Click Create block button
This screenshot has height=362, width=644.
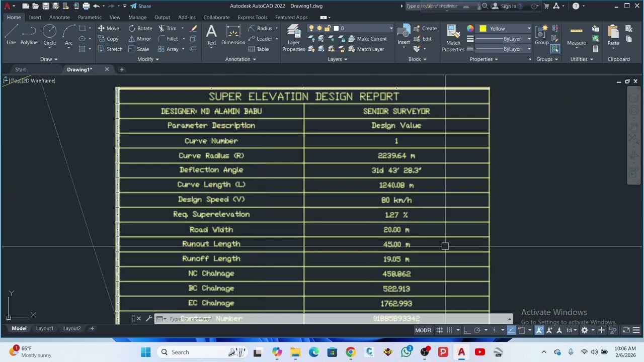click(425, 29)
